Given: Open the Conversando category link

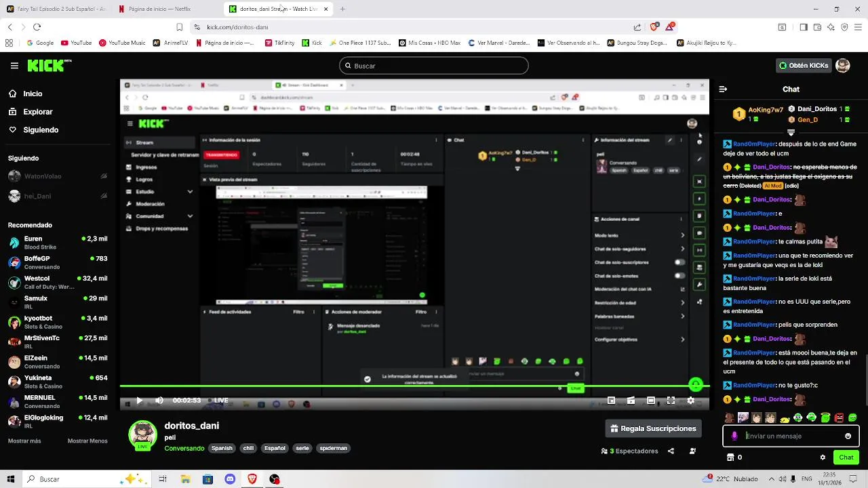Looking at the screenshot, I should [184, 448].
